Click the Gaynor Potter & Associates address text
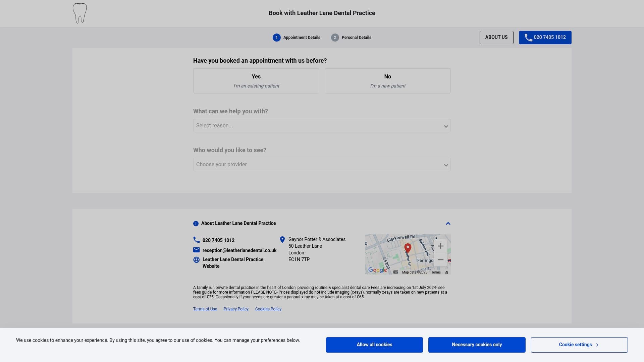 coord(317,249)
